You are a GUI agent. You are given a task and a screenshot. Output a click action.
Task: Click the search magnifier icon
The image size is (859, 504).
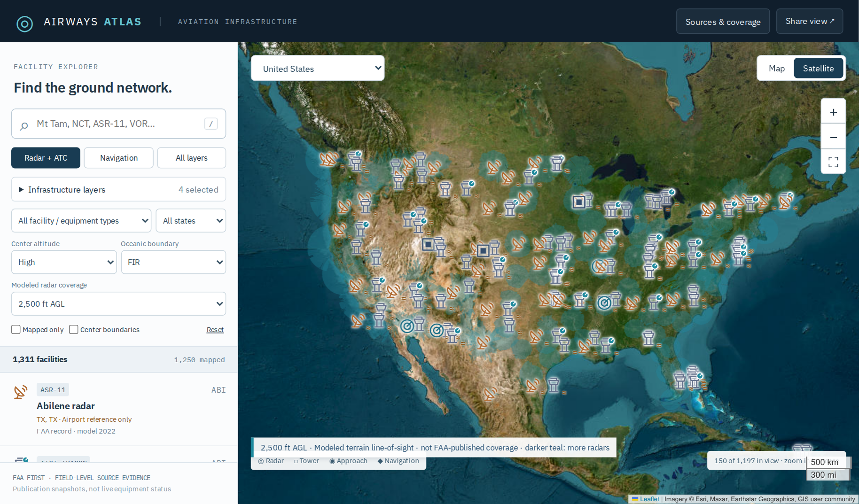pyautogui.click(x=24, y=125)
